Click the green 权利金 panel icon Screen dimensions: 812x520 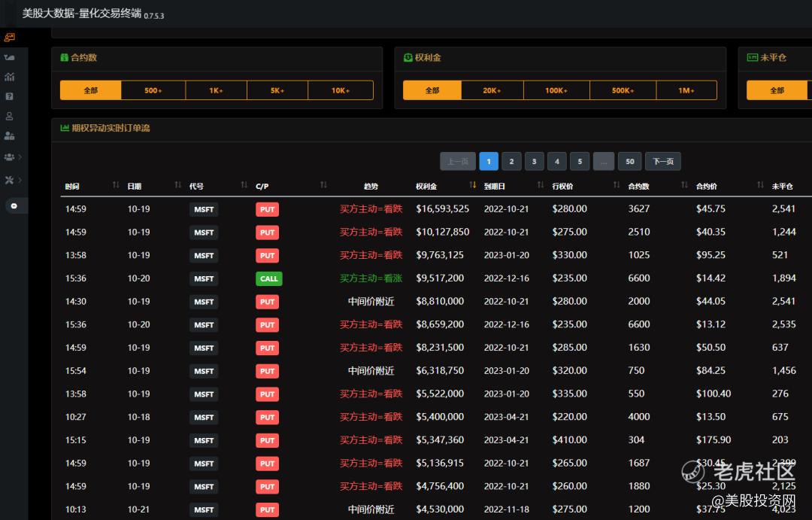408,57
